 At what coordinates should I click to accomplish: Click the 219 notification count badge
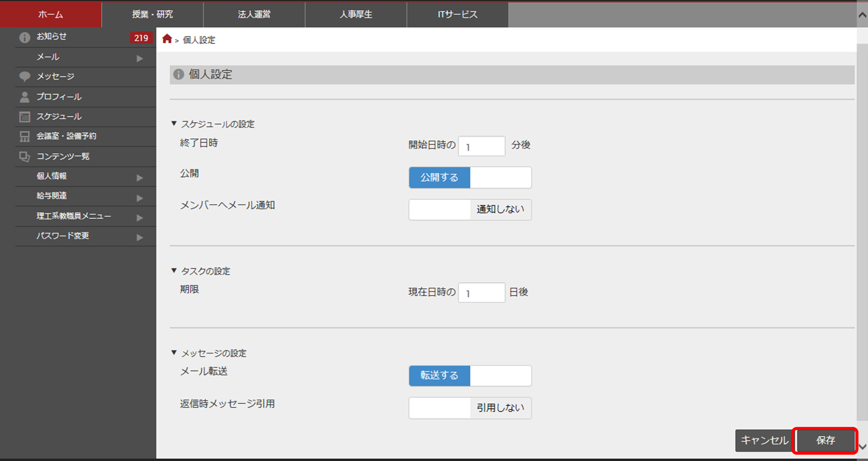[x=141, y=38]
